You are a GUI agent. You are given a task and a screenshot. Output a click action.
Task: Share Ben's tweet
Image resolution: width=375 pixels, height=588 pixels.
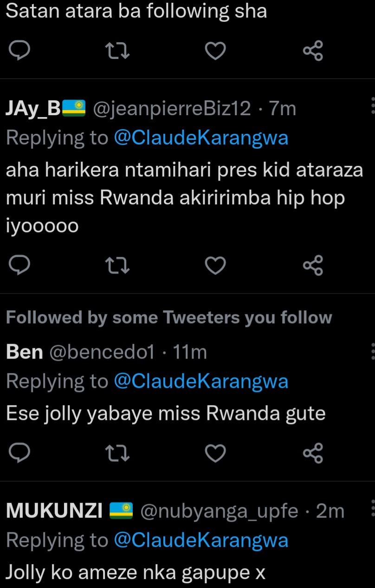click(x=313, y=453)
